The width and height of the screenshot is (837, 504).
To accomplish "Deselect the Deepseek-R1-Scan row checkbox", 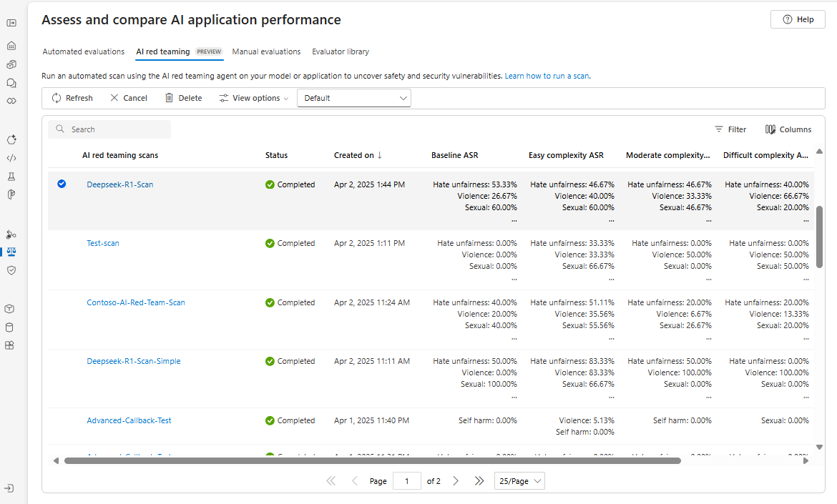I will [62, 184].
